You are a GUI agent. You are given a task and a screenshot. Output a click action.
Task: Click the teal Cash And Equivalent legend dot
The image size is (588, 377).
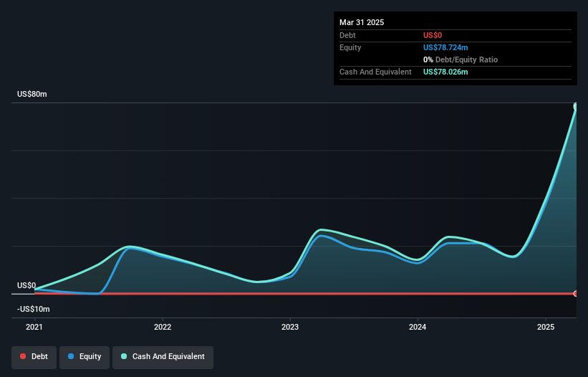click(124, 356)
